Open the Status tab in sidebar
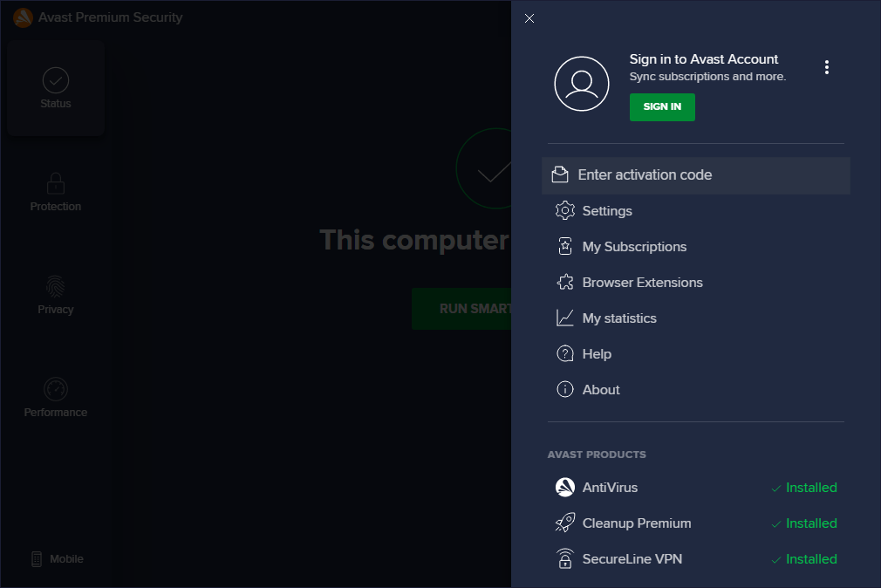The image size is (881, 588). coord(56,88)
